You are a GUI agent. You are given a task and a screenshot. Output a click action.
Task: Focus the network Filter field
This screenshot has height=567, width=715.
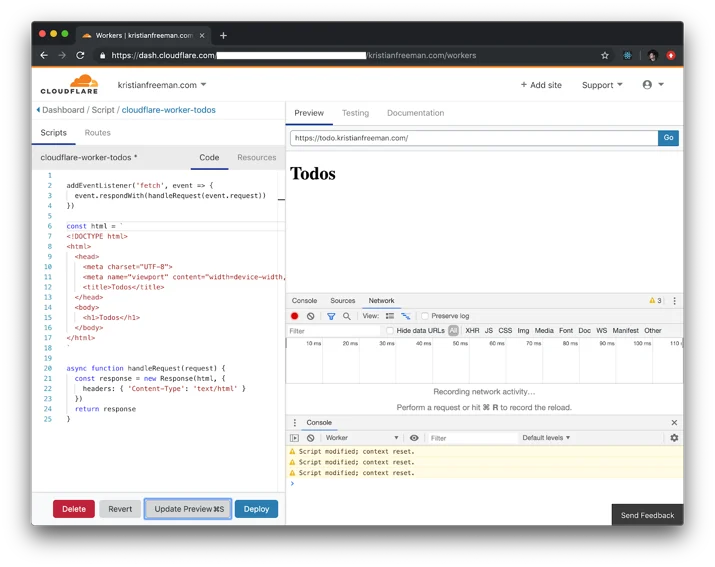coord(333,331)
